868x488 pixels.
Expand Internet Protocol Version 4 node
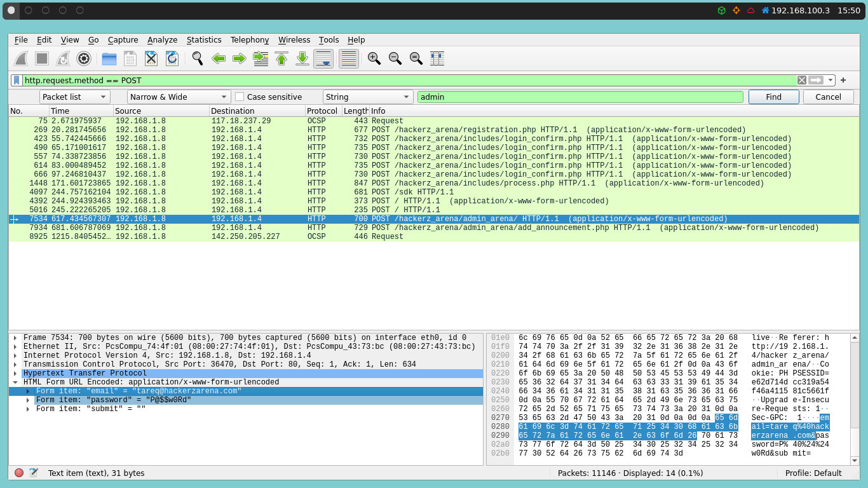(x=15, y=356)
